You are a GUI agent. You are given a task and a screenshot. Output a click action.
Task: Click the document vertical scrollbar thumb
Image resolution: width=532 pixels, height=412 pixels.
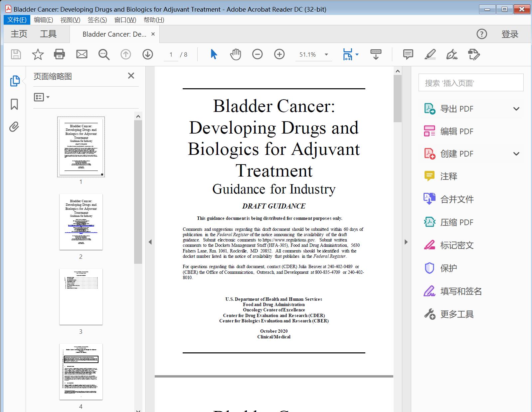(398, 99)
